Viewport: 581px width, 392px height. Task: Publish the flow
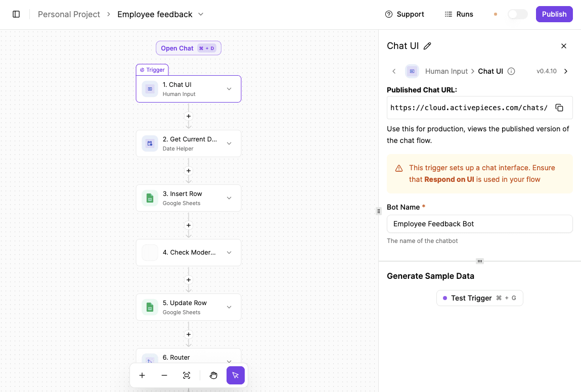554,14
